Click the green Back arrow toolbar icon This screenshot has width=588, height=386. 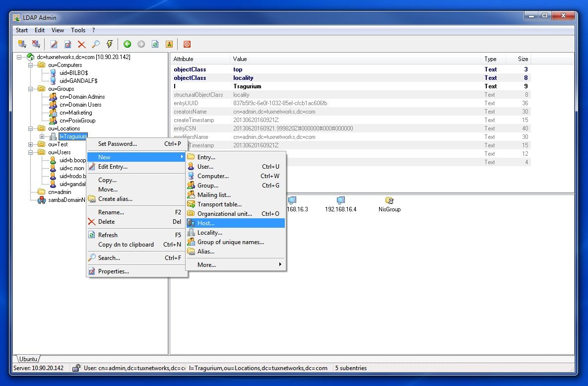coord(127,44)
